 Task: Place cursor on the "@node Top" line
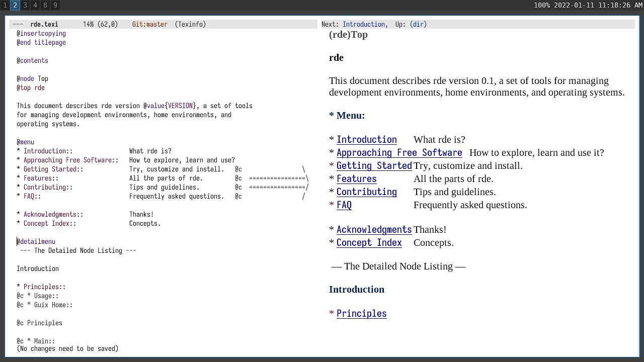32,79
